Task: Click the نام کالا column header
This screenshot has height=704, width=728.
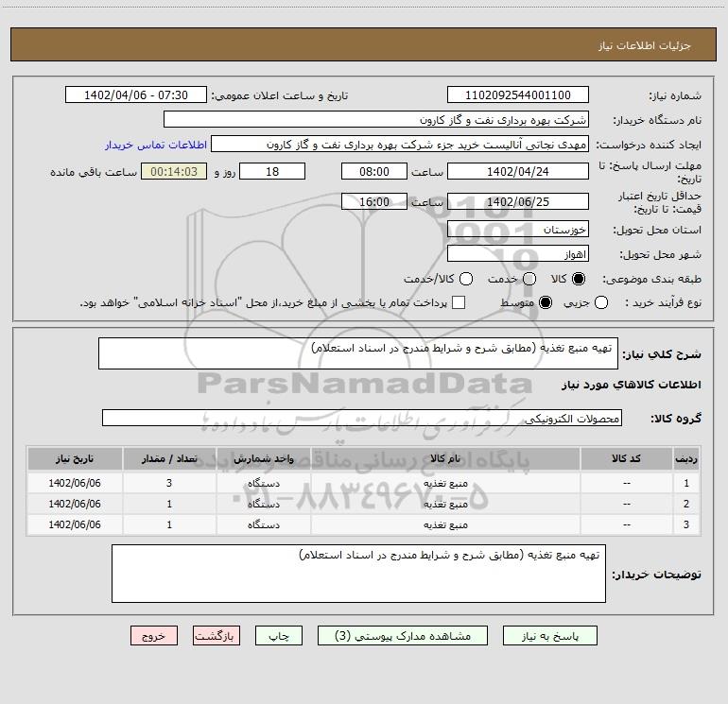Action: point(445,458)
